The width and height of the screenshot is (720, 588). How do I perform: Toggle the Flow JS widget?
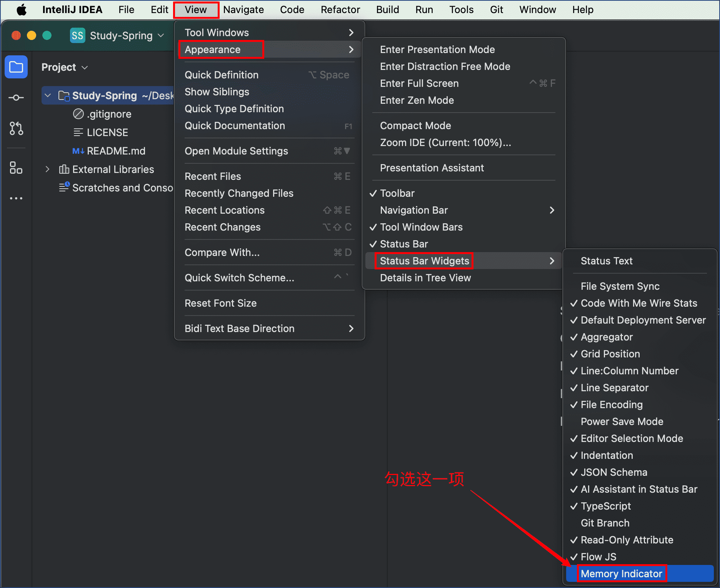640,557
